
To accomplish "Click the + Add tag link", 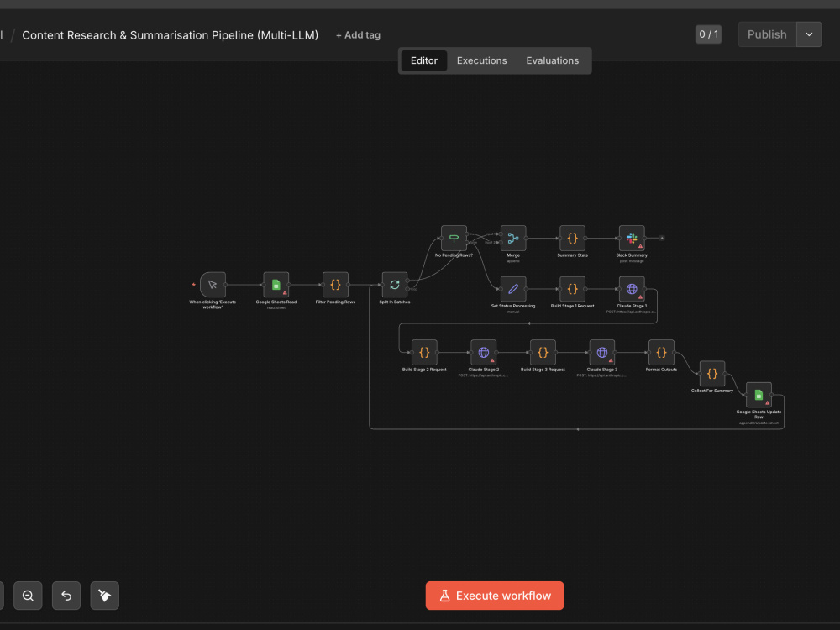I will pyautogui.click(x=358, y=35).
